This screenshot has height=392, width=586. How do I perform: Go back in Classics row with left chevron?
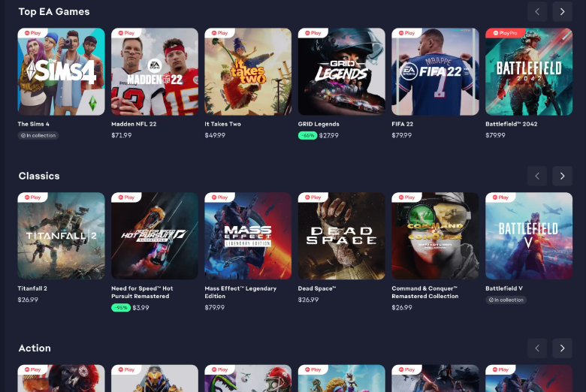537,176
